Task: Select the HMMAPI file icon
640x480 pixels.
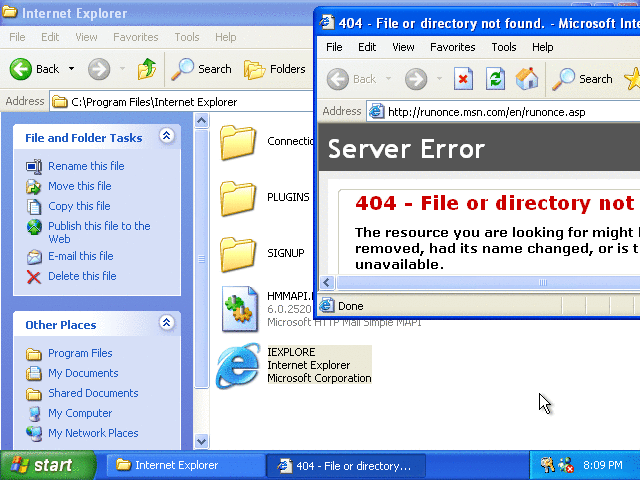Action: pyautogui.click(x=240, y=309)
